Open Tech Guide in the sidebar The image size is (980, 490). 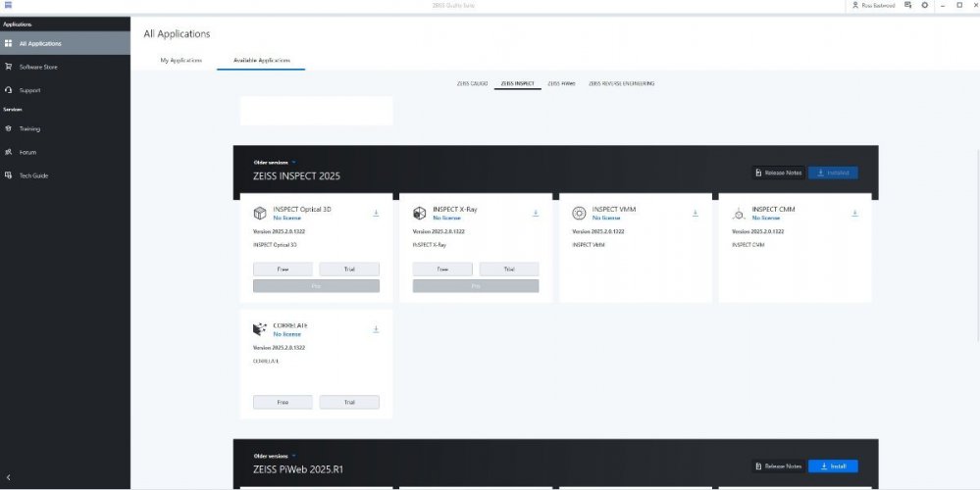(x=65, y=175)
